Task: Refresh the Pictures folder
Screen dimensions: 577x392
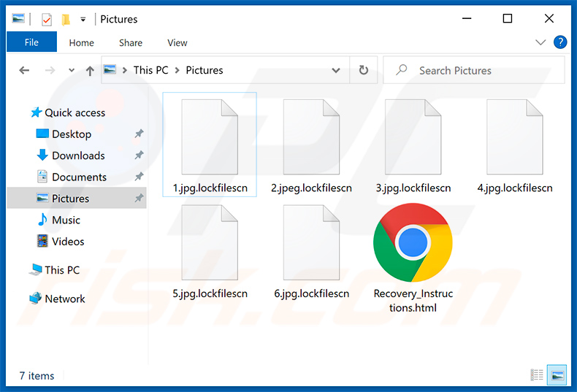Action: tap(364, 70)
